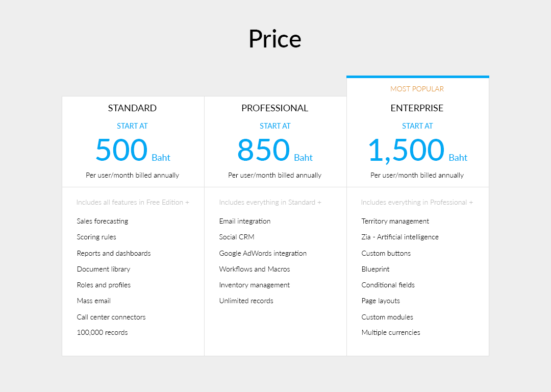Click the 500 Baht price
This screenshot has height=392, width=551.
(x=132, y=150)
